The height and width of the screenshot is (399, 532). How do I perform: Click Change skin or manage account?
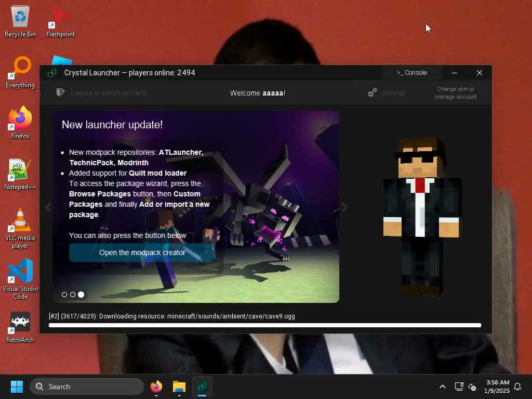point(456,92)
